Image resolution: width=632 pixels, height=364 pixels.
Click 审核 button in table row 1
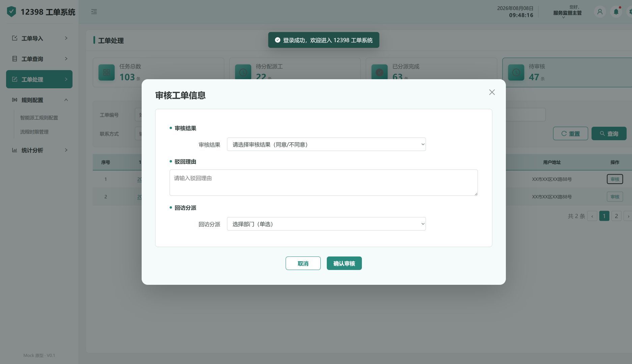click(614, 179)
